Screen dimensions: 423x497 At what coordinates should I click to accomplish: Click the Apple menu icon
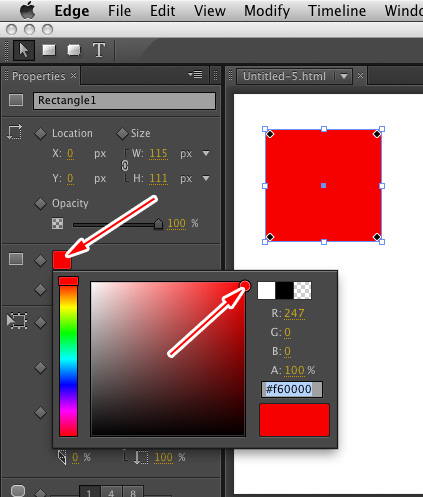pyautogui.click(x=27, y=11)
